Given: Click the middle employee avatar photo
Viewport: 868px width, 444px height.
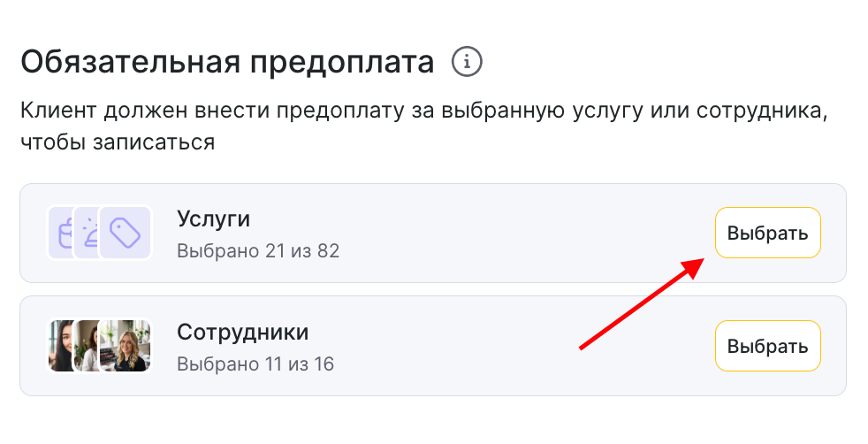Looking at the screenshot, I should tap(91, 346).
